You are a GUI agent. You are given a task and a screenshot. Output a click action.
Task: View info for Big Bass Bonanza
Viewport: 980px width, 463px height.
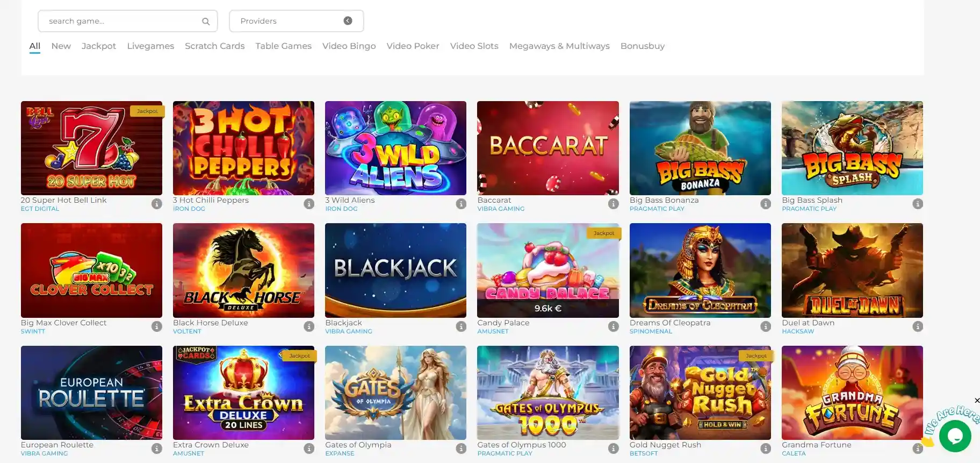coord(766,204)
